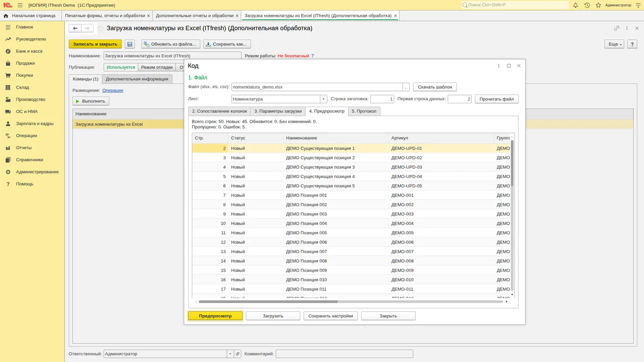The width and height of the screenshot is (644, 362).
Task: Open the 2. Сопоставление колонок tab
Action: pos(219,111)
